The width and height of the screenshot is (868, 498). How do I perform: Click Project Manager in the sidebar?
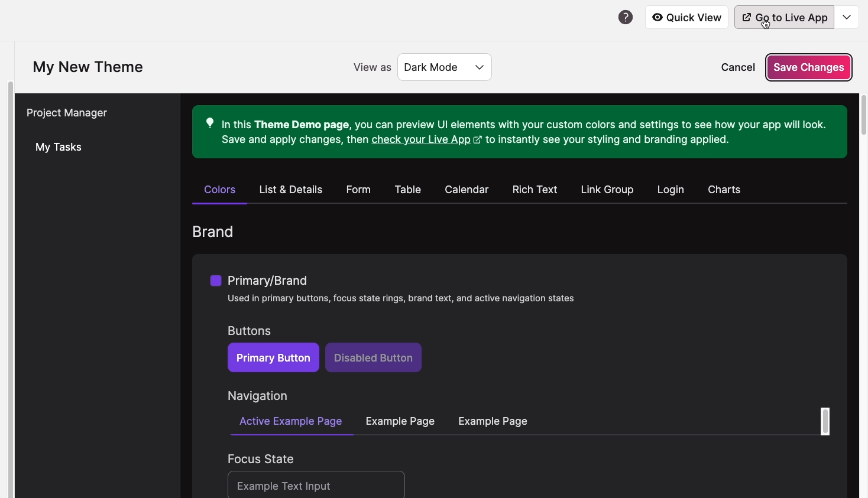[67, 113]
